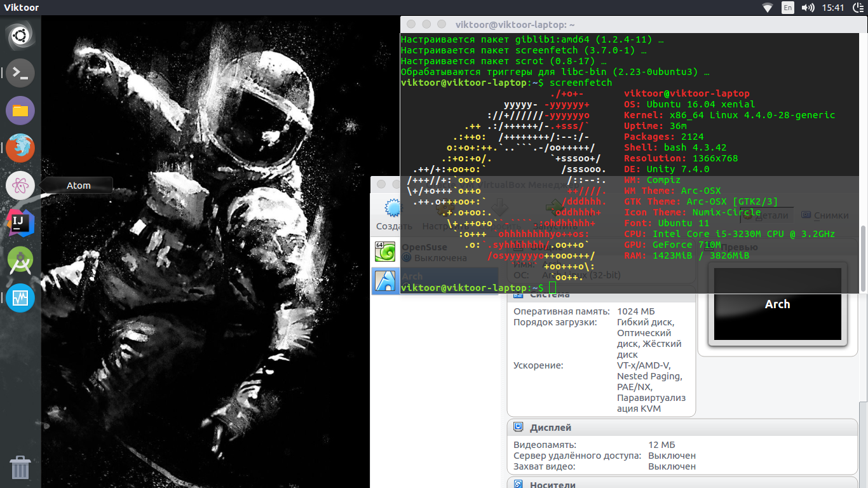The width and height of the screenshot is (868, 488).
Task: Open the Система section header link
Action: pyautogui.click(x=550, y=294)
